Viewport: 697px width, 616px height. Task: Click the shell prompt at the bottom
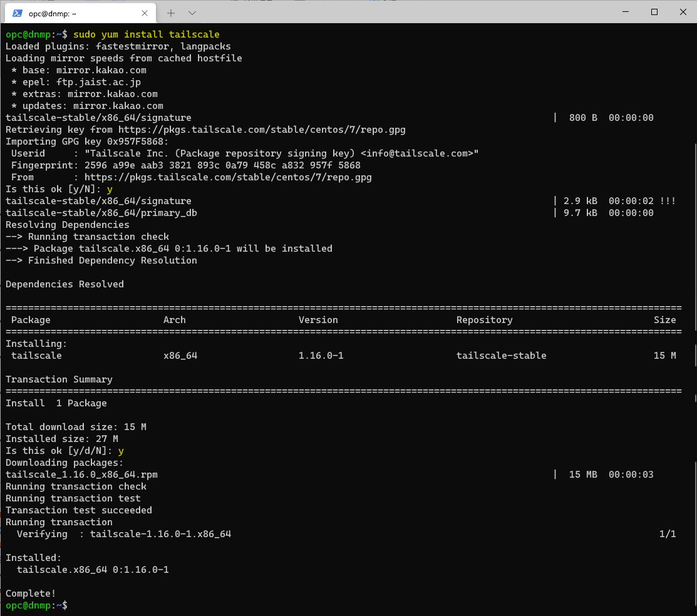click(34, 605)
